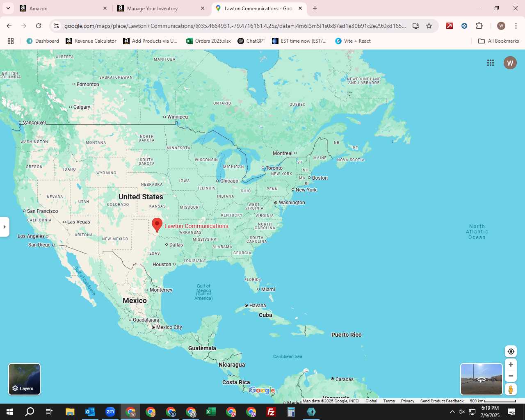
Task: Open the Extensions puzzle icon
Action: (x=479, y=26)
